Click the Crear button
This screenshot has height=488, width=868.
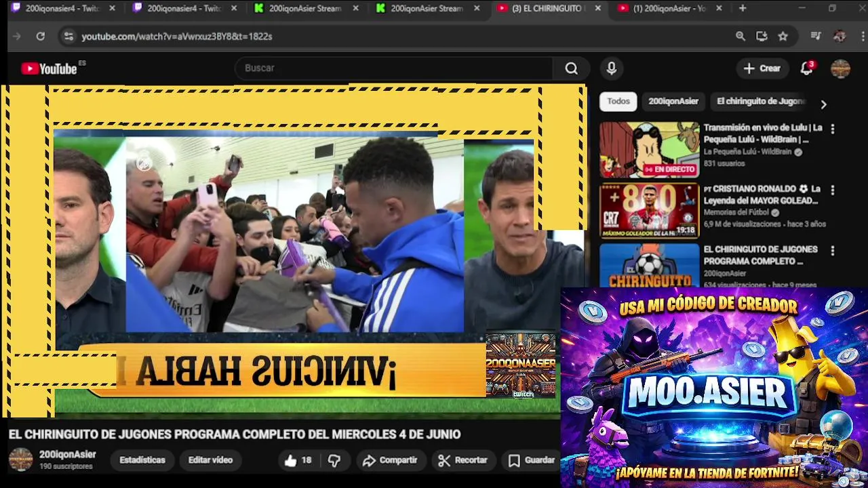pyautogui.click(x=762, y=68)
